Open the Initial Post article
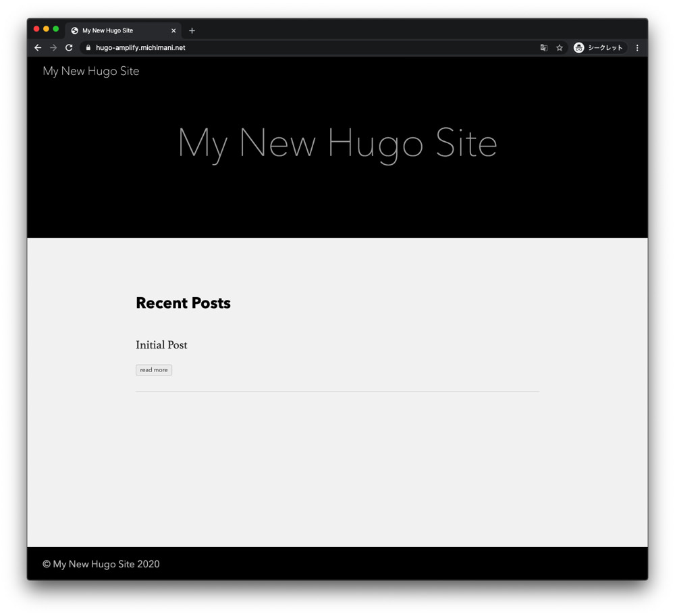Screen dimensions: 675x616 coord(161,345)
